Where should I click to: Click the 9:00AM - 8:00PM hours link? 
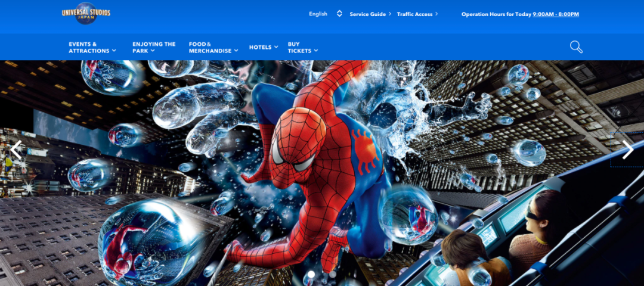pyautogui.click(x=556, y=14)
